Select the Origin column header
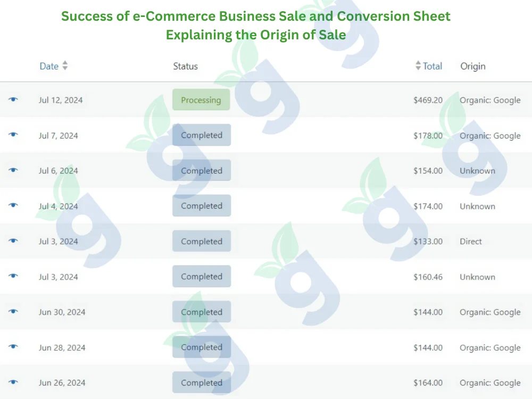532x399 pixels. (x=473, y=66)
